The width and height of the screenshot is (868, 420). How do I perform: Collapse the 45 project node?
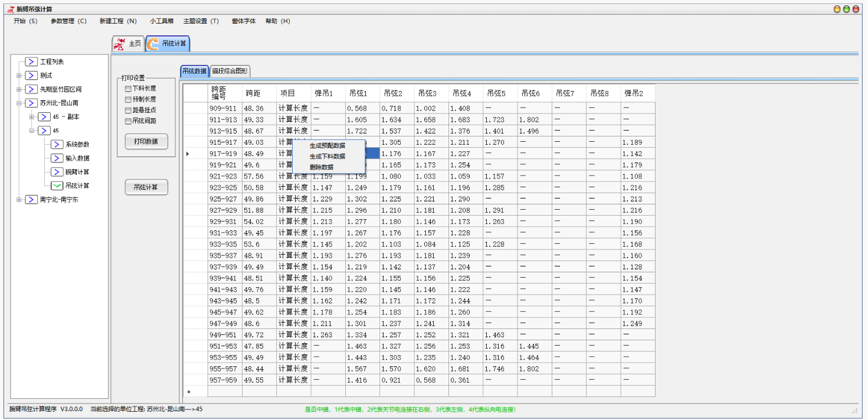tap(32, 131)
